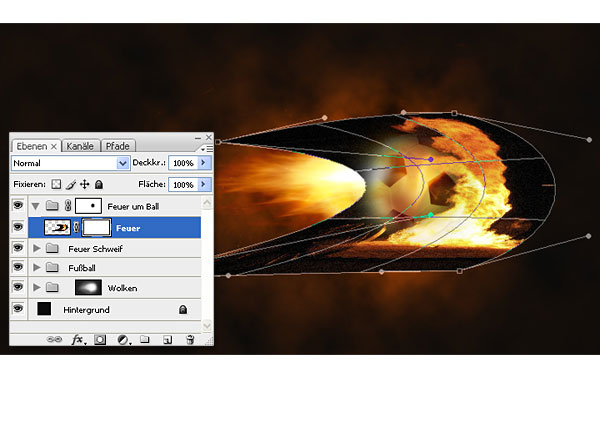Image resolution: width=600 pixels, height=427 pixels.
Task: Click the Feuer um Ball mask link icon
Action: pos(68,206)
